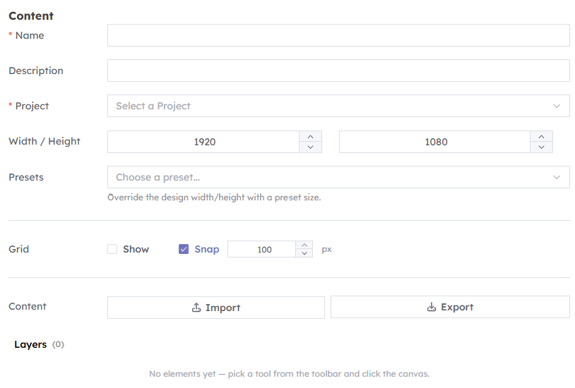Decrease Width value with down arrow
575x388 pixels.
pyautogui.click(x=310, y=147)
